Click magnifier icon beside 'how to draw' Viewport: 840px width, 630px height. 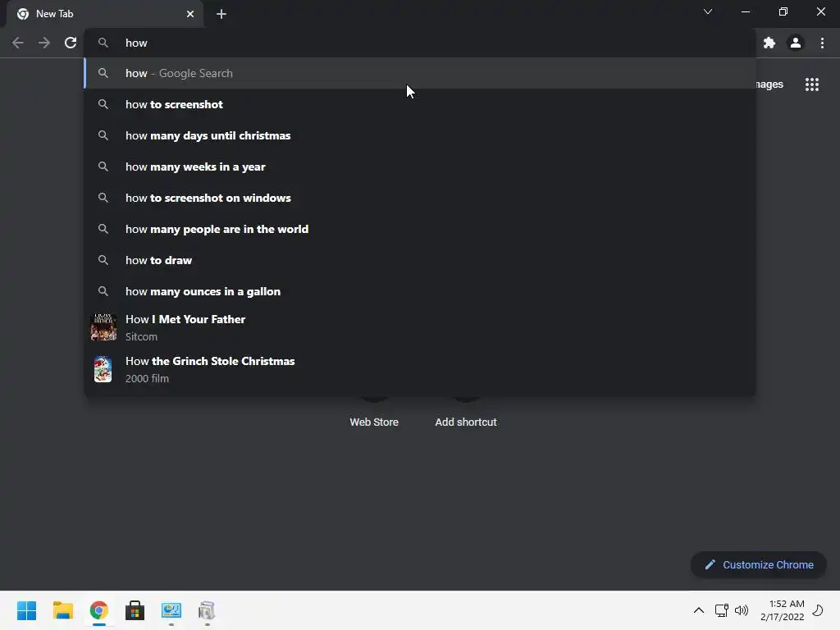click(103, 260)
